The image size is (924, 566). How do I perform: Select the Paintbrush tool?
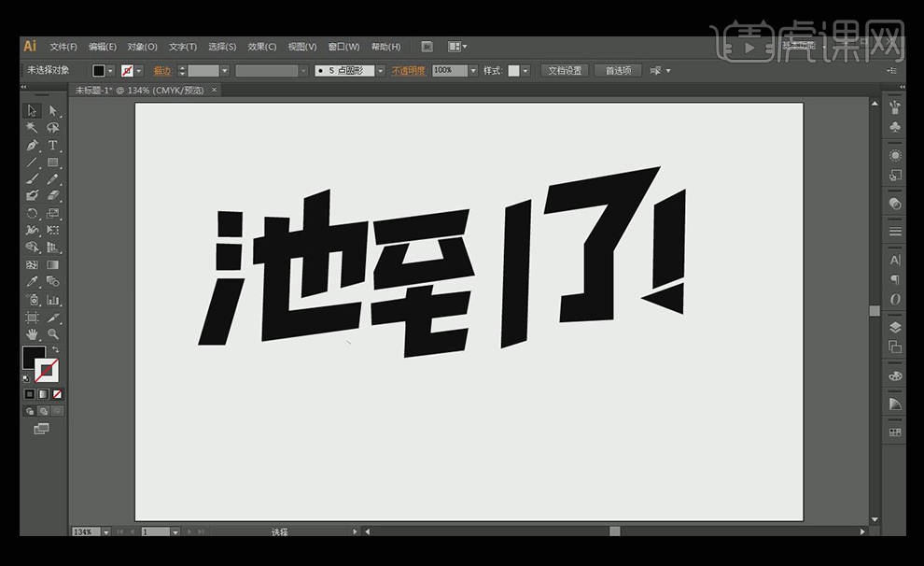click(32, 178)
